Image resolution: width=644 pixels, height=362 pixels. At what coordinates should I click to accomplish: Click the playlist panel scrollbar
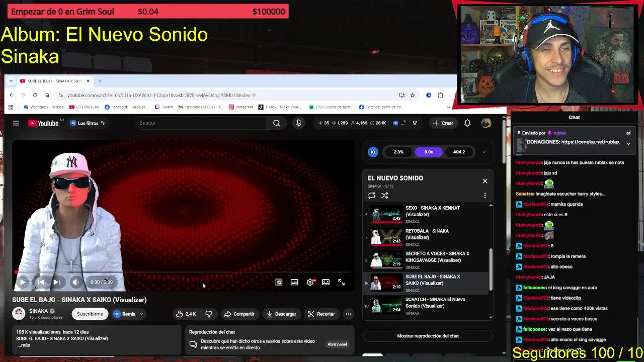click(491, 269)
